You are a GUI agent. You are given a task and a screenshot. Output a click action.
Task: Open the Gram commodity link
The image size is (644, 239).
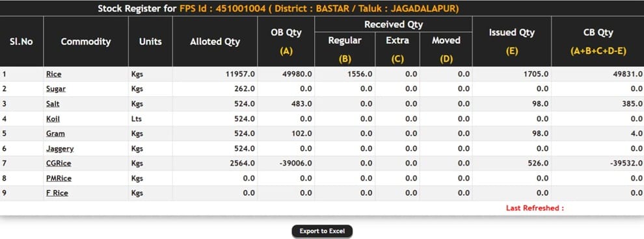(x=55, y=134)
